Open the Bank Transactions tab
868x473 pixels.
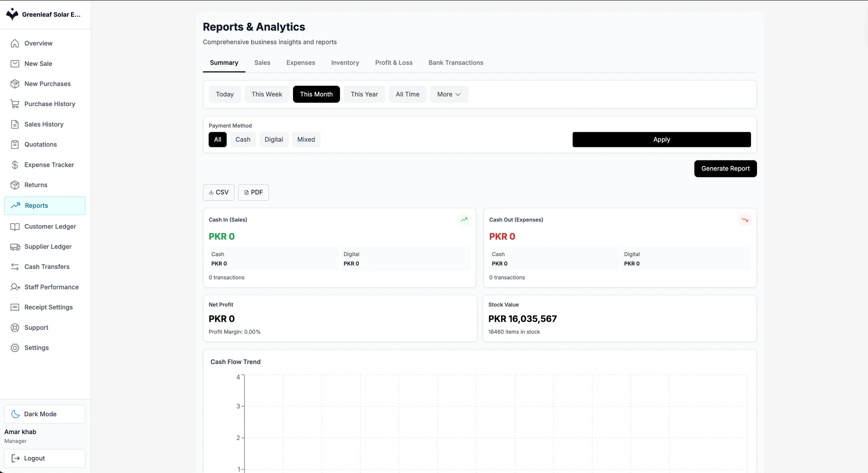[456, 63]
